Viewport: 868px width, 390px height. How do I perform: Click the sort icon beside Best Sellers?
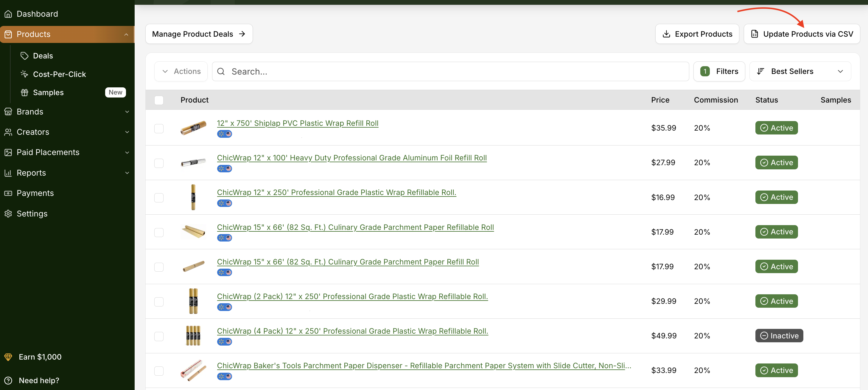760,72
